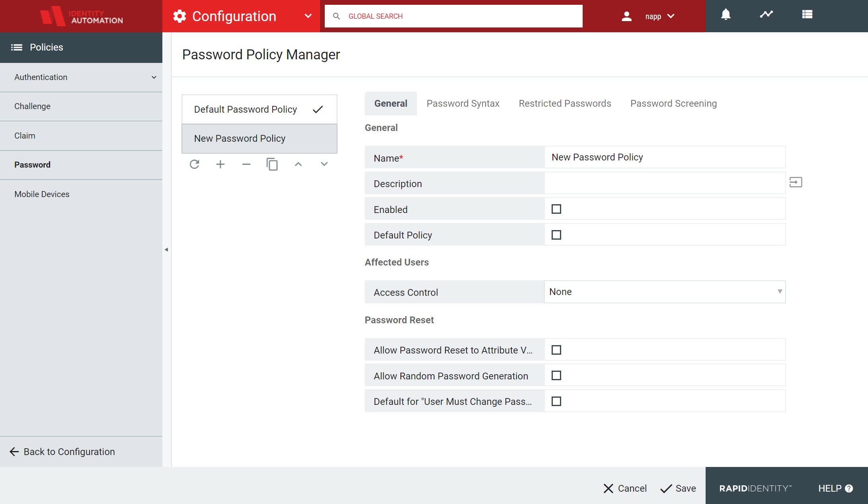868x504 pixels.
Task: Move selected policy up
Action: [298, 164]
